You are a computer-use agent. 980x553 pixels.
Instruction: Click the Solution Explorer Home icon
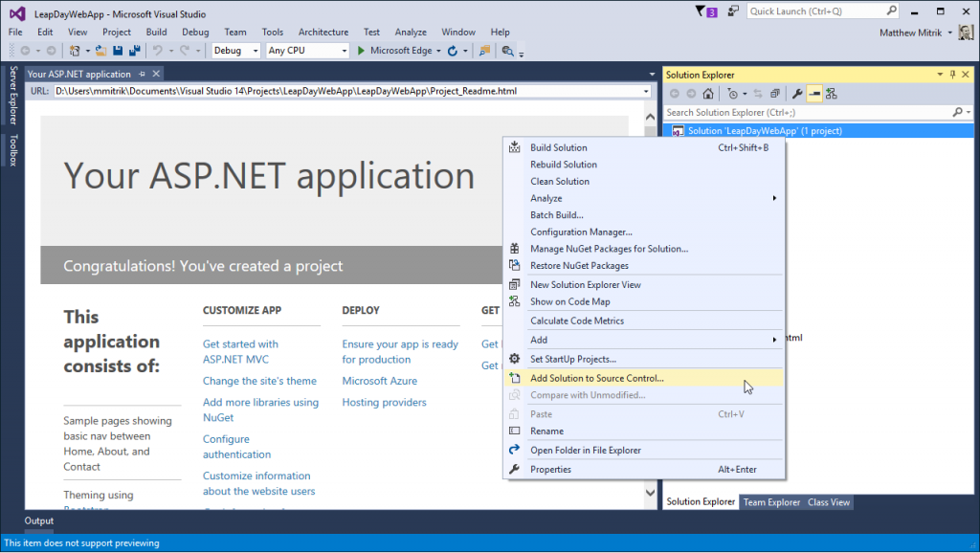(707, 94)
